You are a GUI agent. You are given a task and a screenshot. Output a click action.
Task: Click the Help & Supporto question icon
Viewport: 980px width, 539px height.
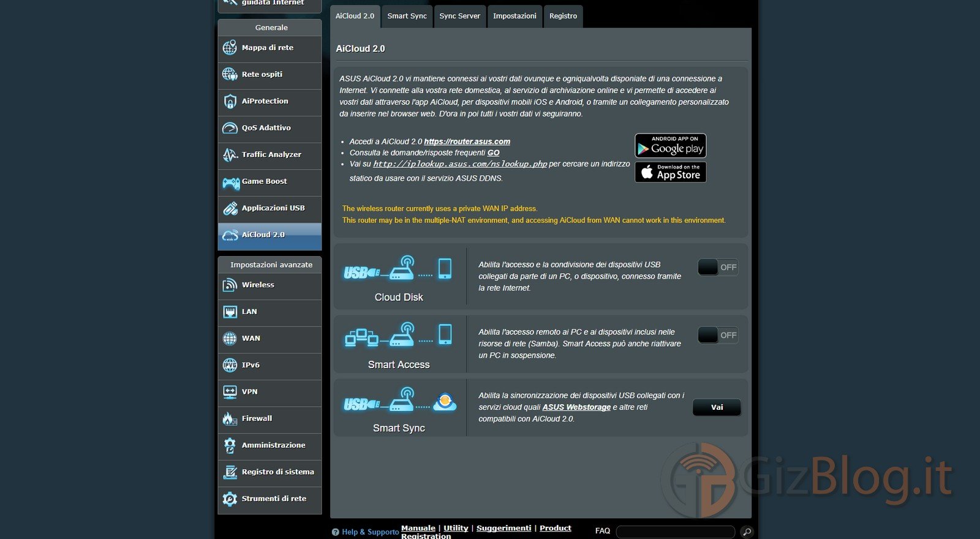335,532
